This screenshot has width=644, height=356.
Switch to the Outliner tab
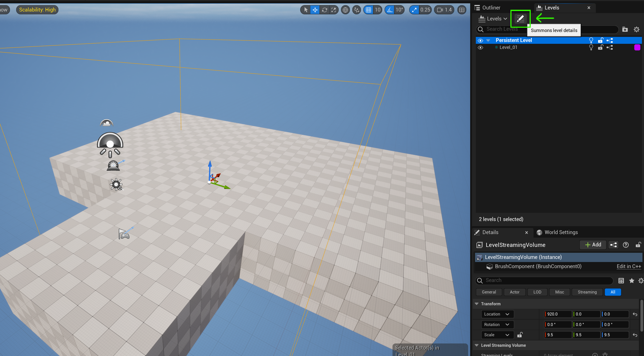click(x=491, y=8)
